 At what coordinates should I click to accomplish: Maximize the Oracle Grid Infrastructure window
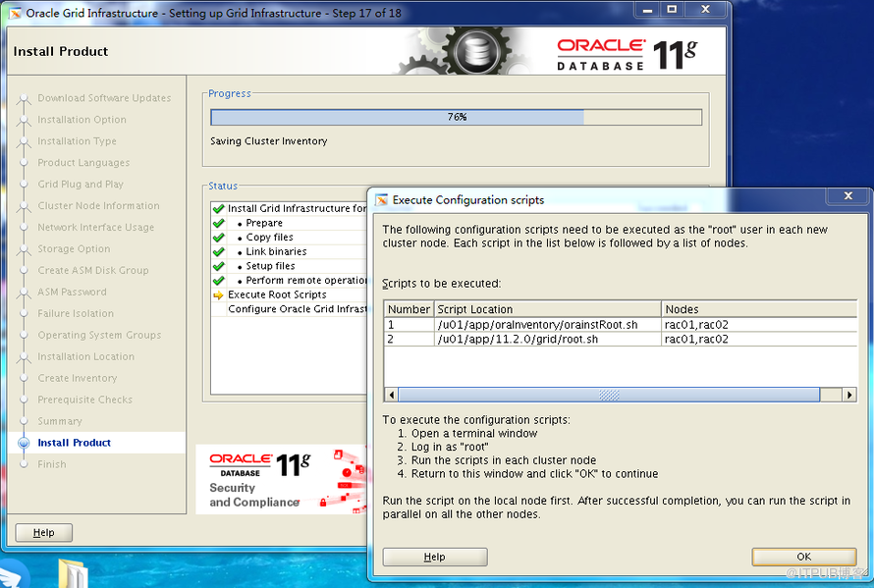[x=672, y=10]
